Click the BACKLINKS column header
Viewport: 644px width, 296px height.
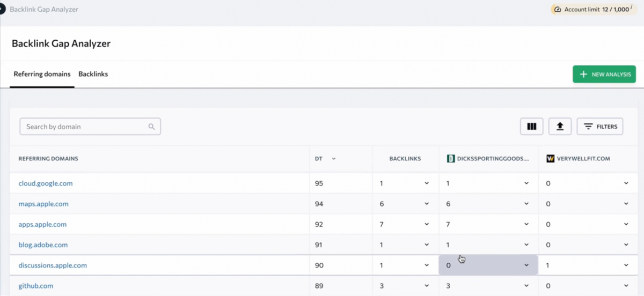[x=405, y=159]
